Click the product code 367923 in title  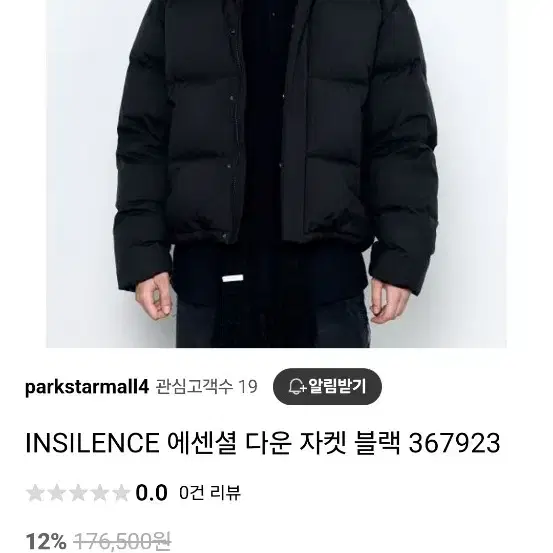(454, 443)
